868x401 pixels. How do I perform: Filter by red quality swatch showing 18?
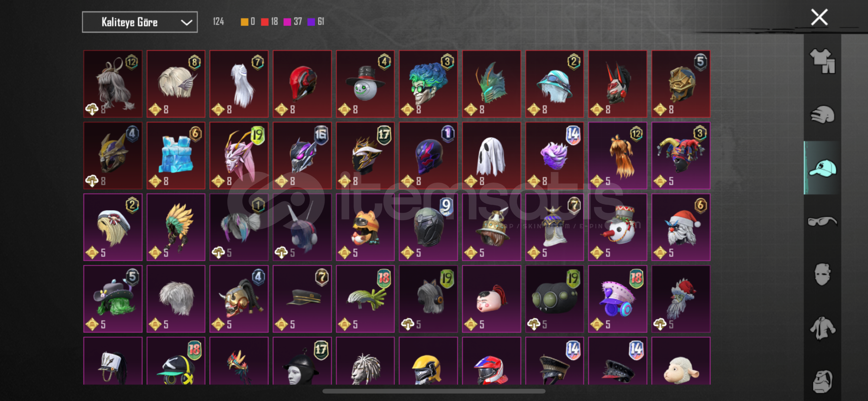269,22
